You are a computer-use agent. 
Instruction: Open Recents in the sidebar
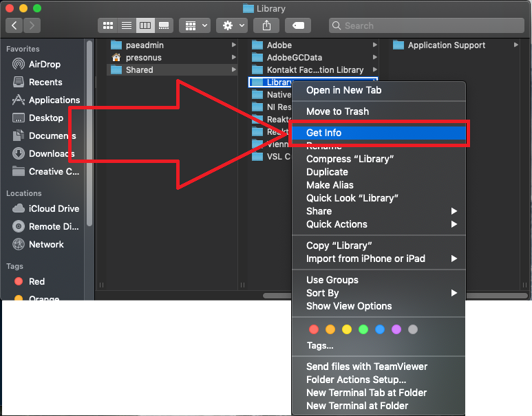(x=45, y=82)
